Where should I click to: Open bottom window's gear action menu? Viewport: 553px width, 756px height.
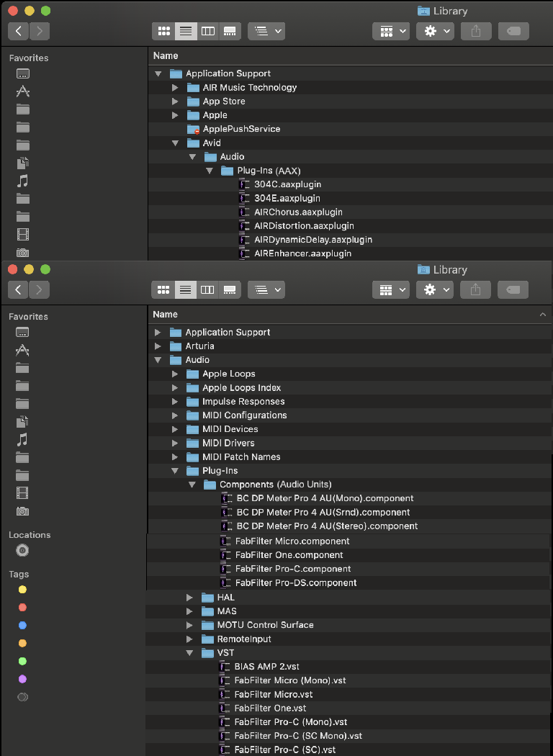pyautogui.click(x=434, y=289)
